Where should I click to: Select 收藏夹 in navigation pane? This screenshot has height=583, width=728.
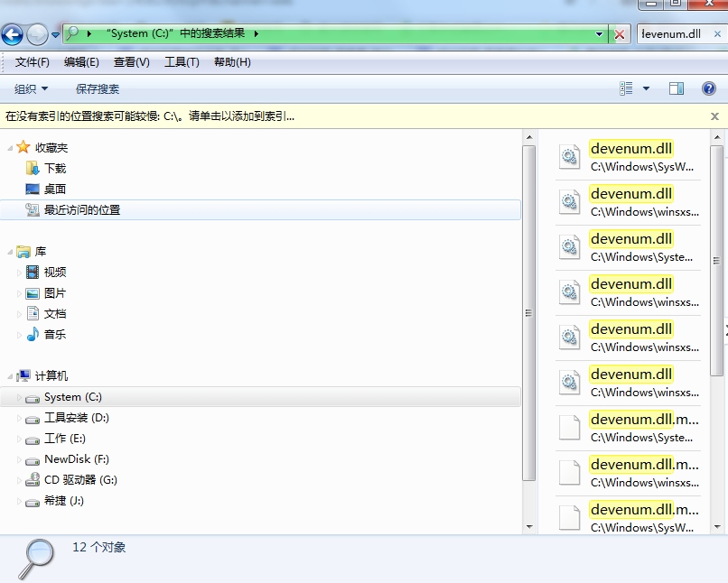point(51,148)
